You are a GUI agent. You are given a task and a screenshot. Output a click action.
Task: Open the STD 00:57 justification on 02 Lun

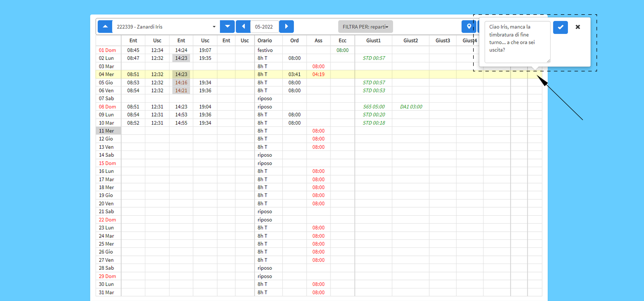click(x=373, y=59)
